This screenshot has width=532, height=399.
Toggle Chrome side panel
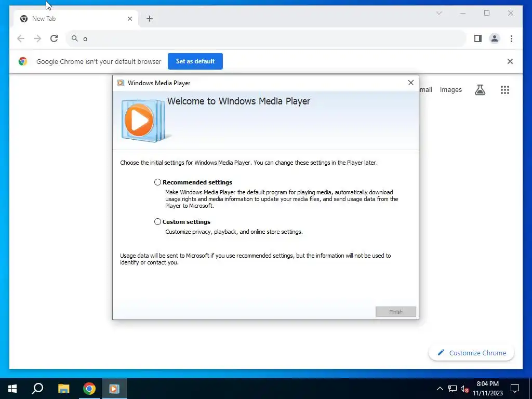point(478,38)
